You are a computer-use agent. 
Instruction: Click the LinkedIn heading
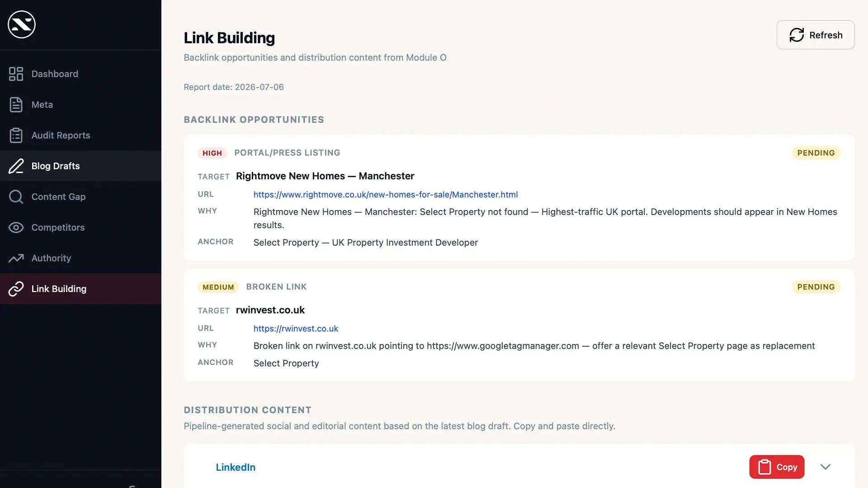(236, 467)
